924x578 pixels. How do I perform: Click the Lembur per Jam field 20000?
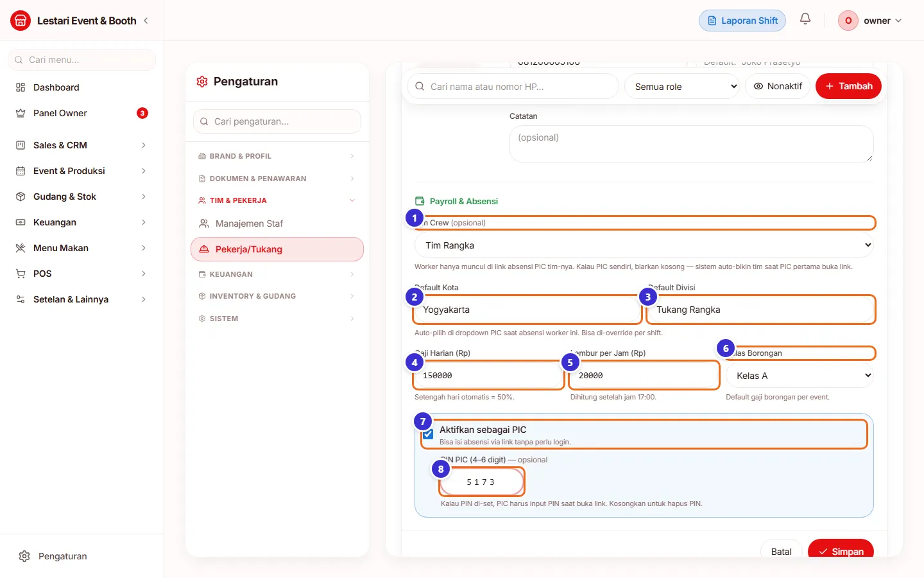point(644,375)
